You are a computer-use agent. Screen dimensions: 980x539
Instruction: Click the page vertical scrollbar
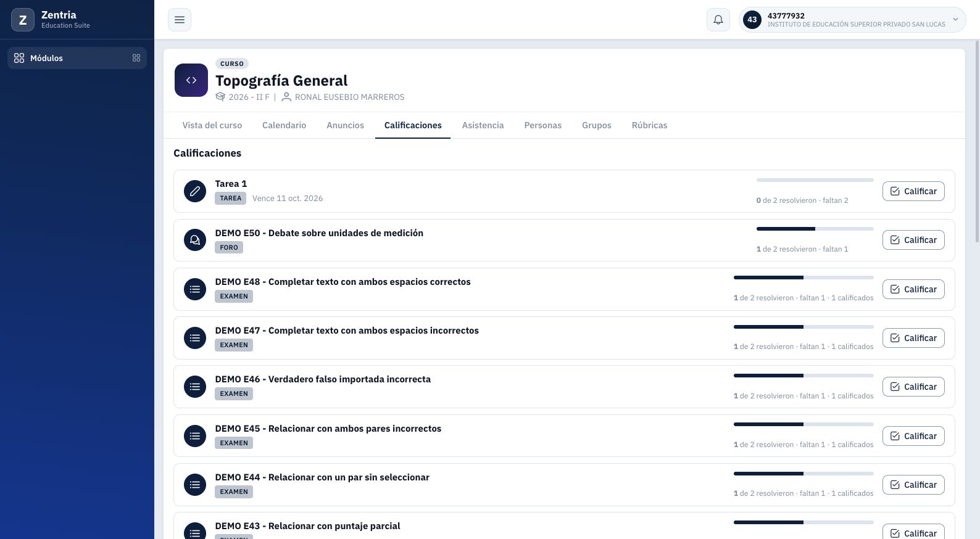(x=977, y=142)
